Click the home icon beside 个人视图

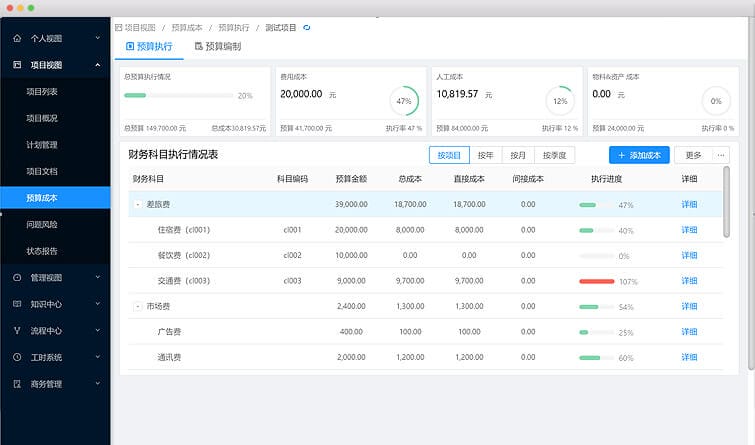pyautogui.click(x=17, y=38)
